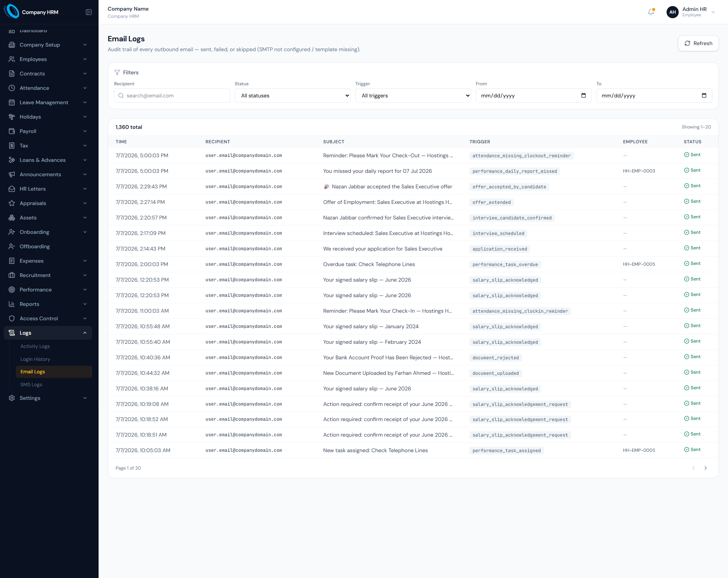Click the Tax receipt icon

point(12,146)
